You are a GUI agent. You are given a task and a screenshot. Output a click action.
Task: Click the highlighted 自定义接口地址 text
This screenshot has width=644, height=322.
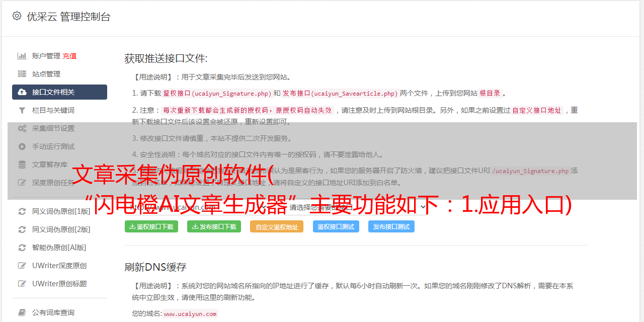537,110
